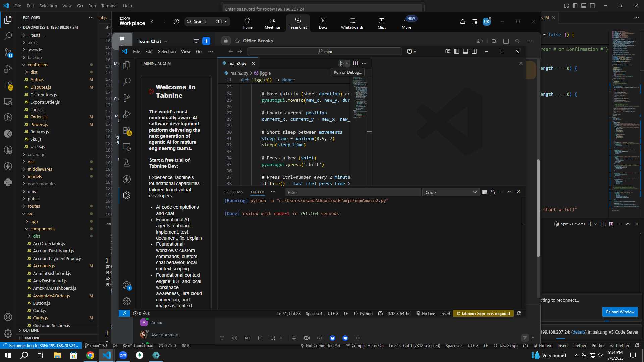This screenshot has width=644, height=362.
Task: Open the Run or Debug dropdown arrow
Action: (x=347, y=63)
